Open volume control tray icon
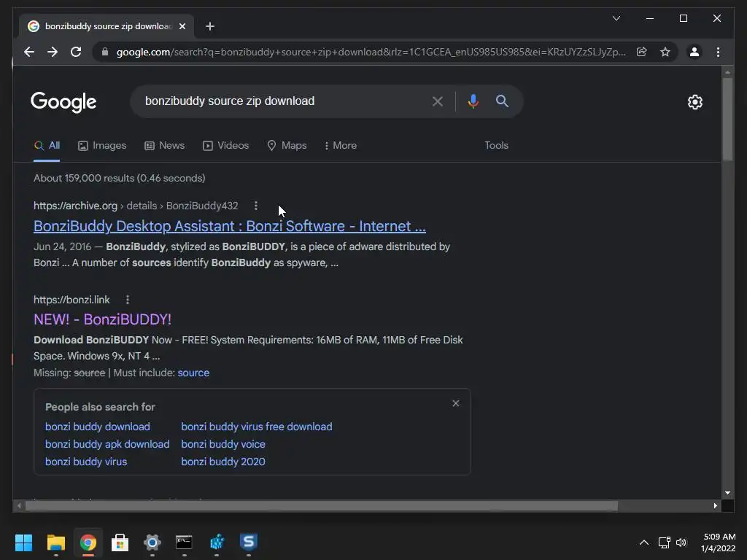 (x=681, y=542)
